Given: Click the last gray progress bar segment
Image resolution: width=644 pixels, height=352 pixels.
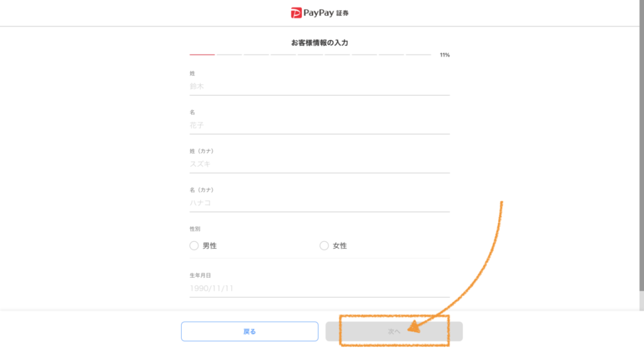Looking at the screenshot, I should [418, 55].
